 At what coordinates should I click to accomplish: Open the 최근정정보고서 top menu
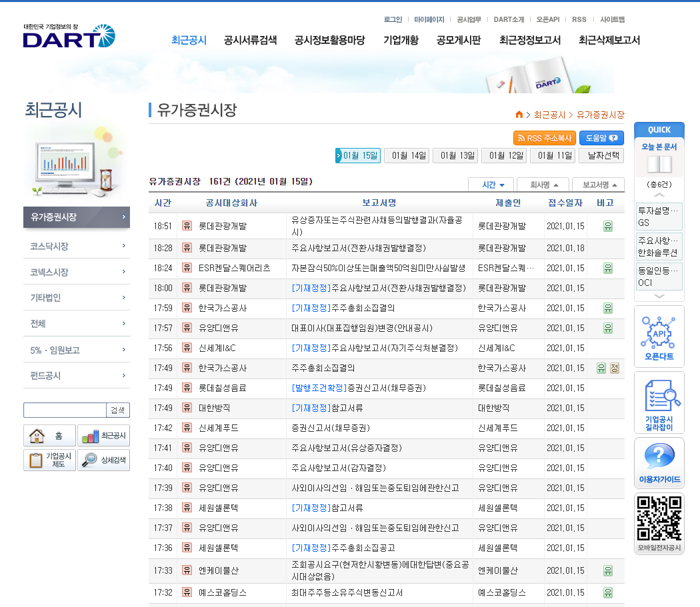(x=530, y=40)
